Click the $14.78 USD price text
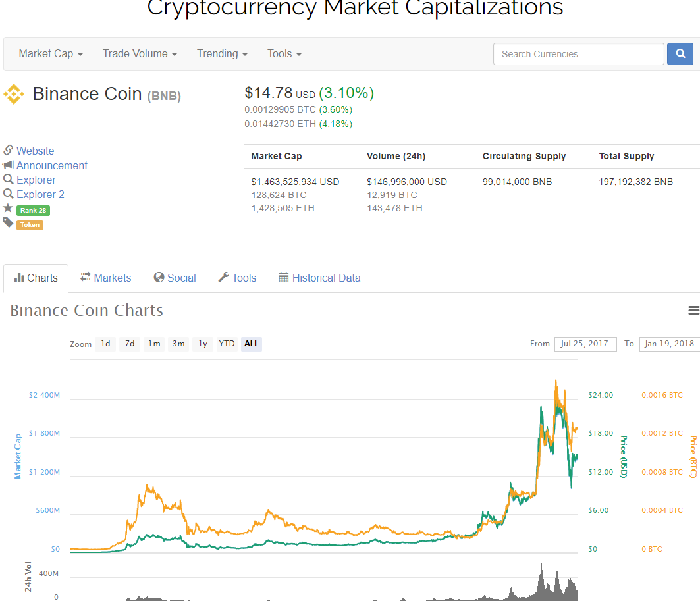 pyautogui.click(x=280, y=93)
